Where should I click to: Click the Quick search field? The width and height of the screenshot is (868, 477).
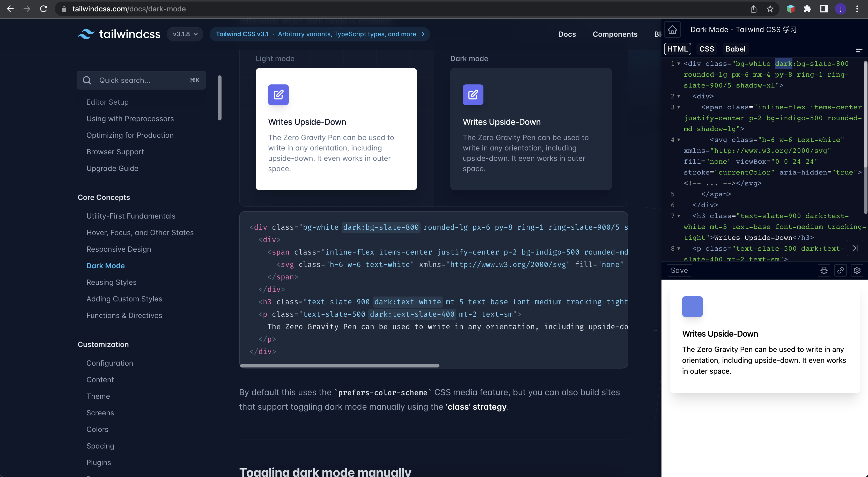click(x=141, y=80)
